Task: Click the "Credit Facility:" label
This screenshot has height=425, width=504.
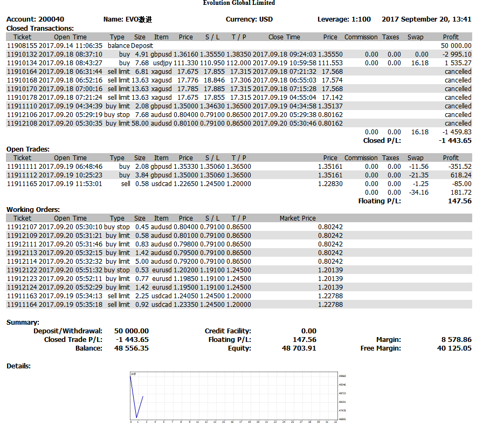Action: tap(228, 331)
